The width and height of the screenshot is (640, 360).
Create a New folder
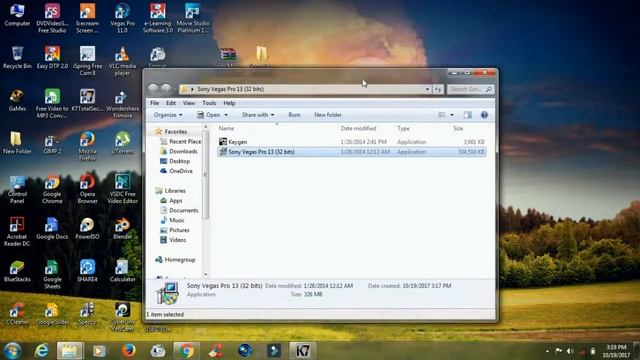click(328, 115)
